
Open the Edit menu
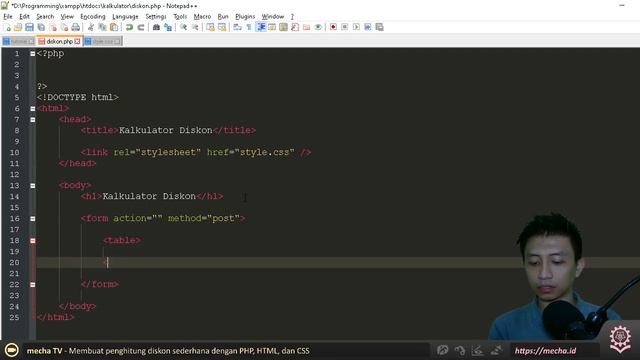24,17
